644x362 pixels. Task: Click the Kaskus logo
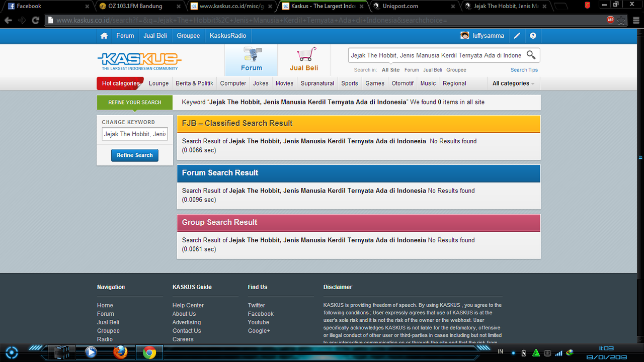click(139, 61)
